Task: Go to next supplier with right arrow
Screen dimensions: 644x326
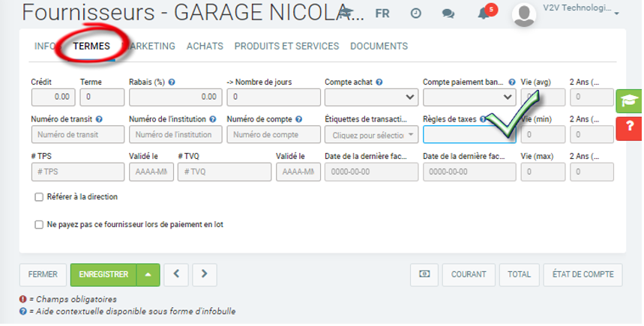Action: [205, 275]
